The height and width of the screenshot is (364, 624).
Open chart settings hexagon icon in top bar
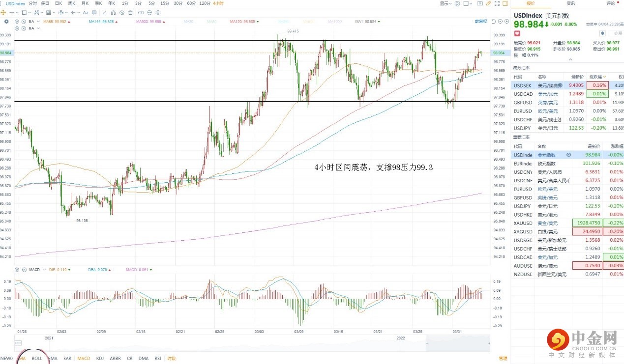(457, 3)
